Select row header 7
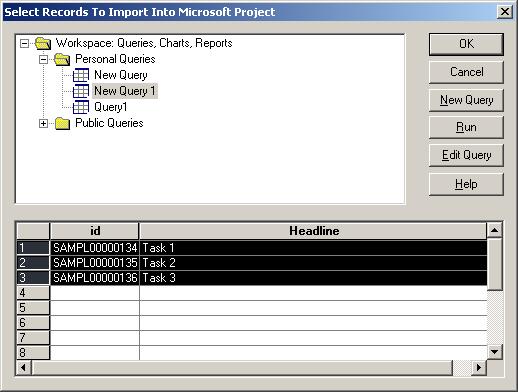The width and height of the screenshot is (518, 392). click(x=33, y=338)
